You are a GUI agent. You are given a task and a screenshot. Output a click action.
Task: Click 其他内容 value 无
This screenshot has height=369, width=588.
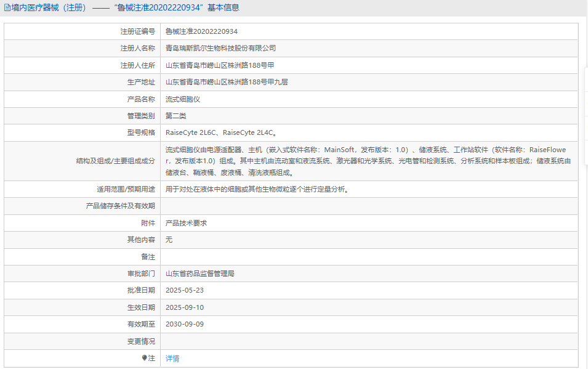click(169, 240)
